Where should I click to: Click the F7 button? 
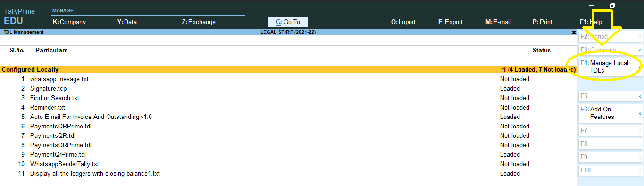[x=608, y=130]
